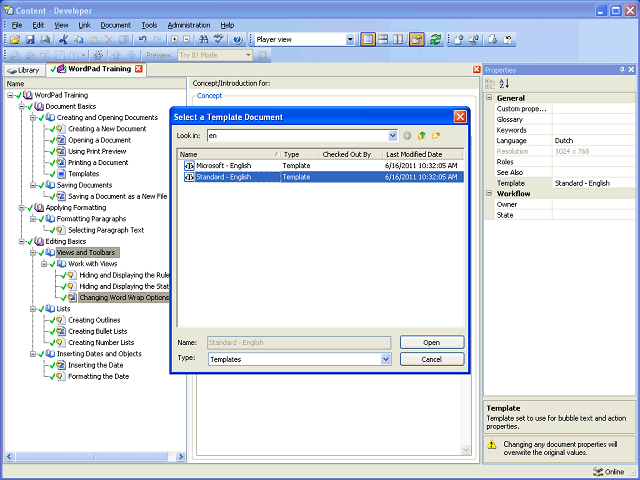Click Cancel in the template dialog

tap(432, 359)
